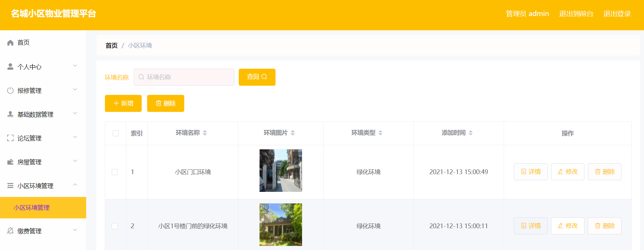Screen dimensions: 644x250
Task: Click the 绿化环境 type cell in row 2
Action: coord(368,226)
